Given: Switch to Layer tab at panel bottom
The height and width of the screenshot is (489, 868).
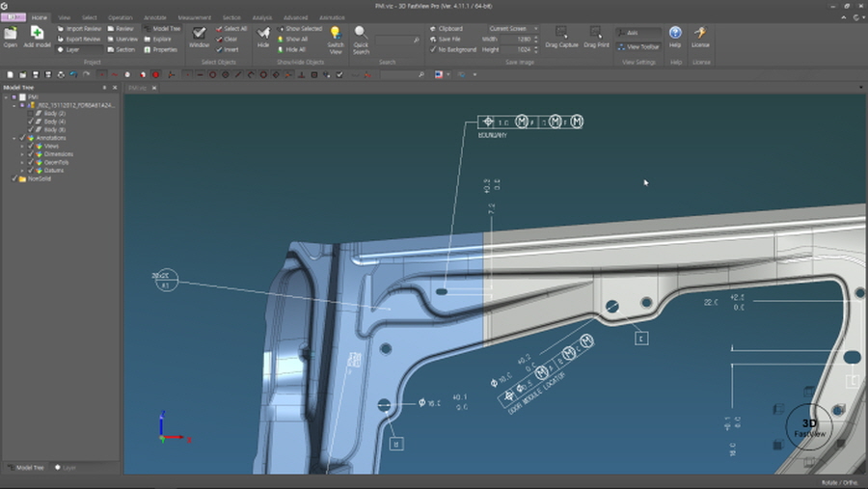Looking at the screenshot, I should click(66, 468).
